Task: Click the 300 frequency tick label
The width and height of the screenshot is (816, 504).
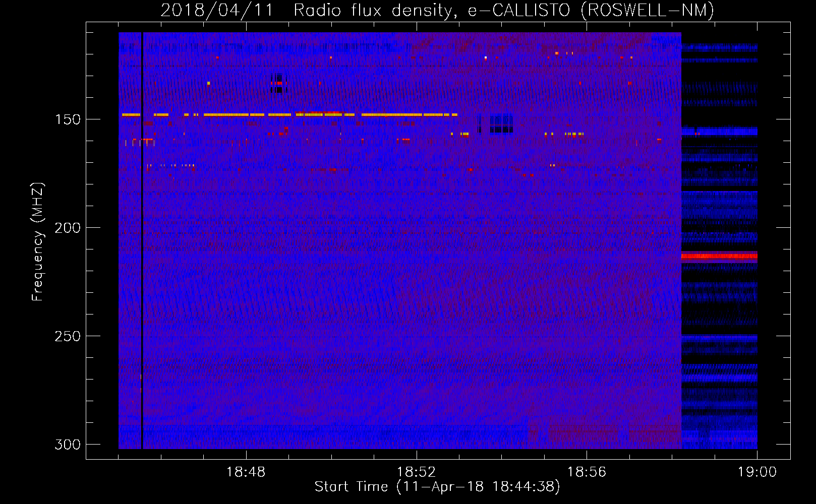Action: pos(68,445)
